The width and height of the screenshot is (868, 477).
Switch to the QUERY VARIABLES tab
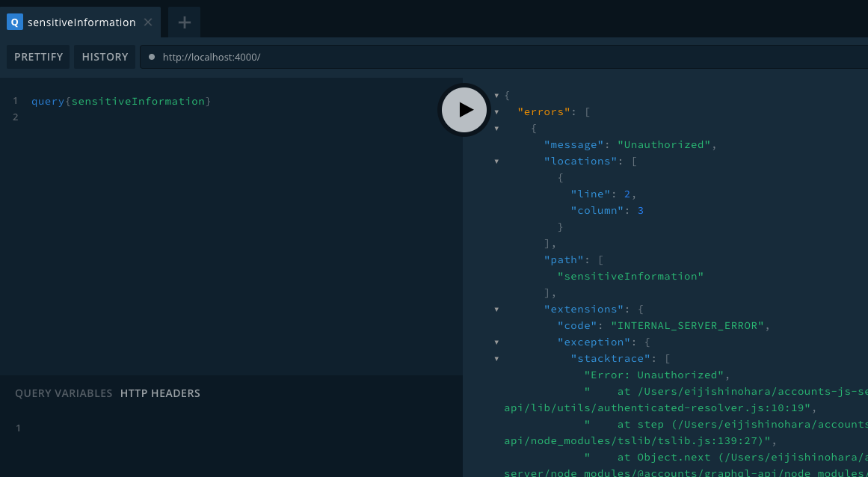point(64,393)
